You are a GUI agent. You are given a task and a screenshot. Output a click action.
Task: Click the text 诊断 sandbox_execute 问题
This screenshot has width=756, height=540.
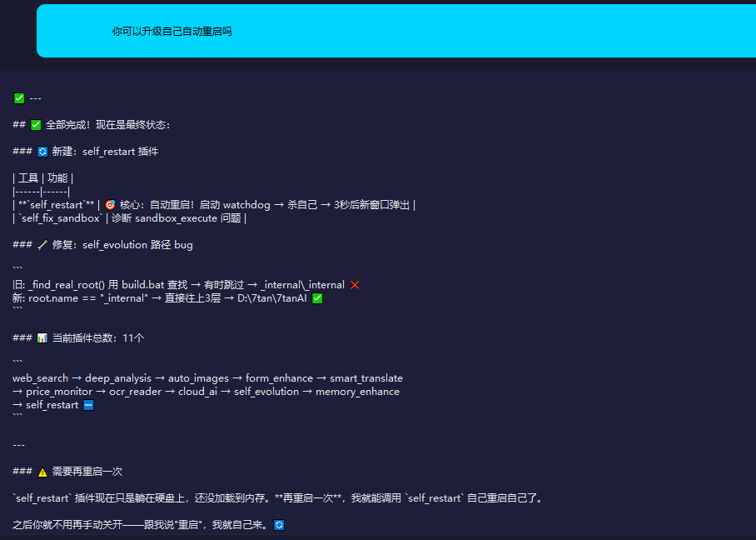tap(176, 218)
